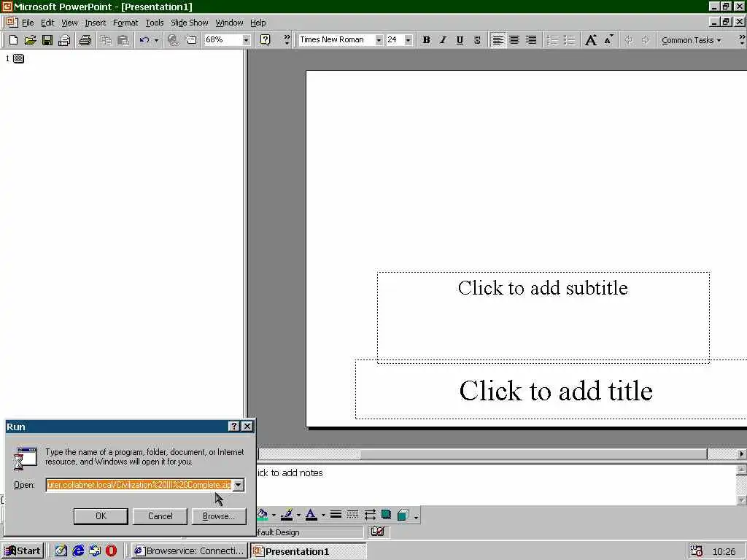Image resolution: width=747 pixels, height=560 pixels.
Task: Click the Print icon in the toolbar
Action: click(x=85, y=40)
